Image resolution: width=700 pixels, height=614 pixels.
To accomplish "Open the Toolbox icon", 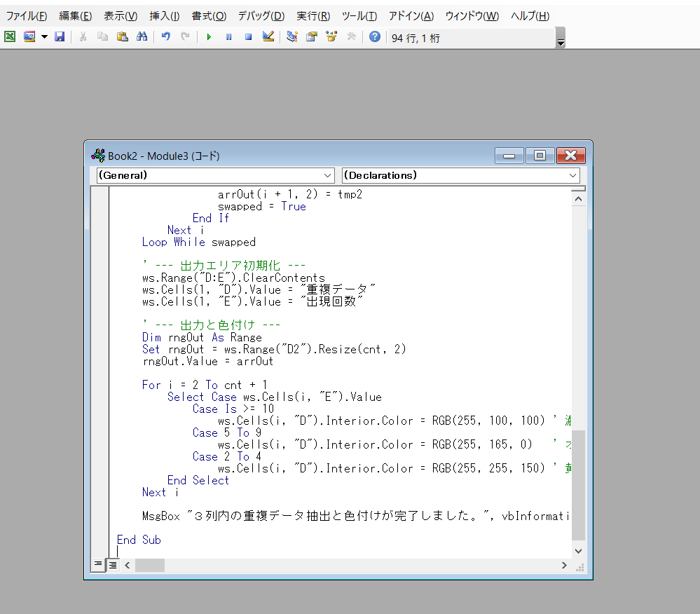I will (351, 36).
